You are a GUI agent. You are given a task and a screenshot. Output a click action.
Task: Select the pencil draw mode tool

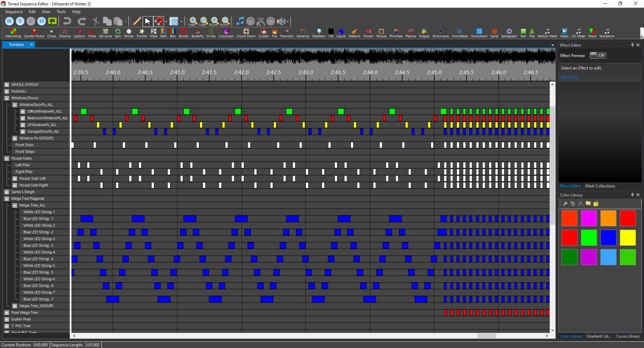pyautogui.click(x=137, y=21)
